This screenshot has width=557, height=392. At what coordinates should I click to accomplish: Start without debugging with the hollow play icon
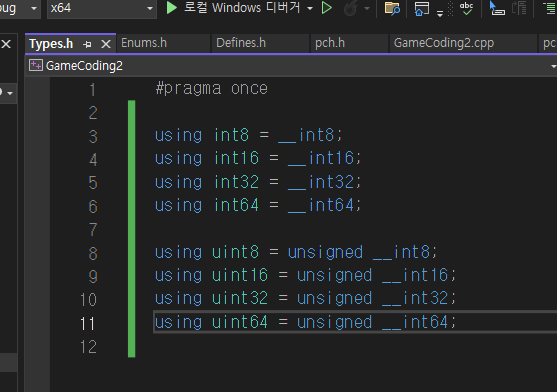point(326,8)
